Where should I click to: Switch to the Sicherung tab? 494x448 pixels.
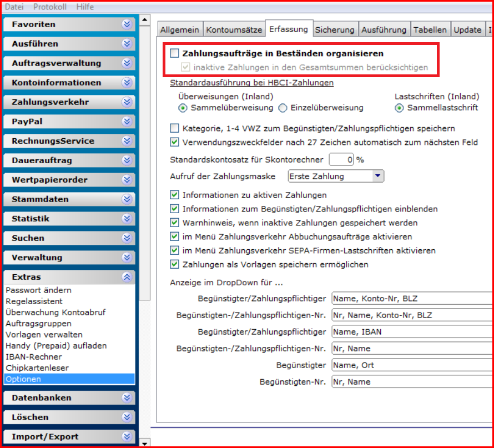click(335, 29)
